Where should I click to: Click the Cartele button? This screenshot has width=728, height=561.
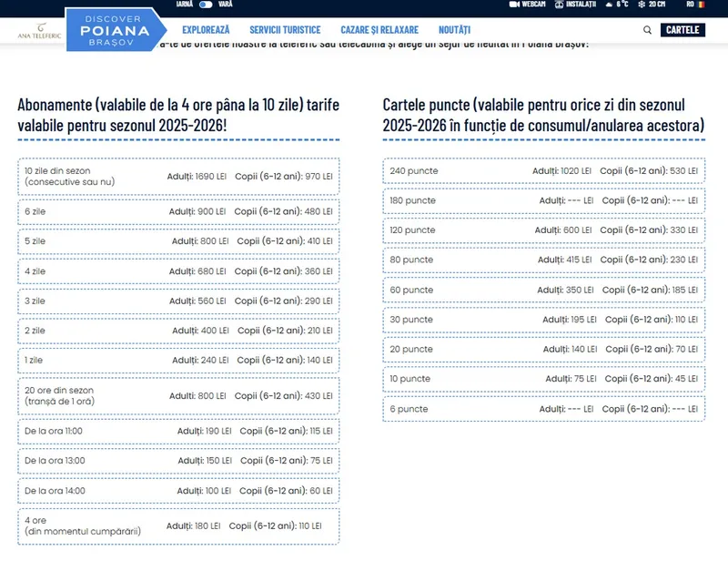(x=682, y=30)
